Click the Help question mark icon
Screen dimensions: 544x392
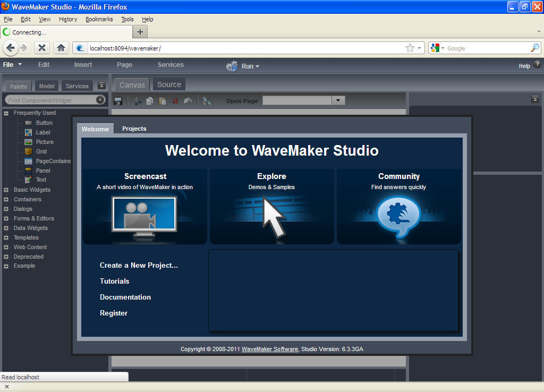[537, 64]
